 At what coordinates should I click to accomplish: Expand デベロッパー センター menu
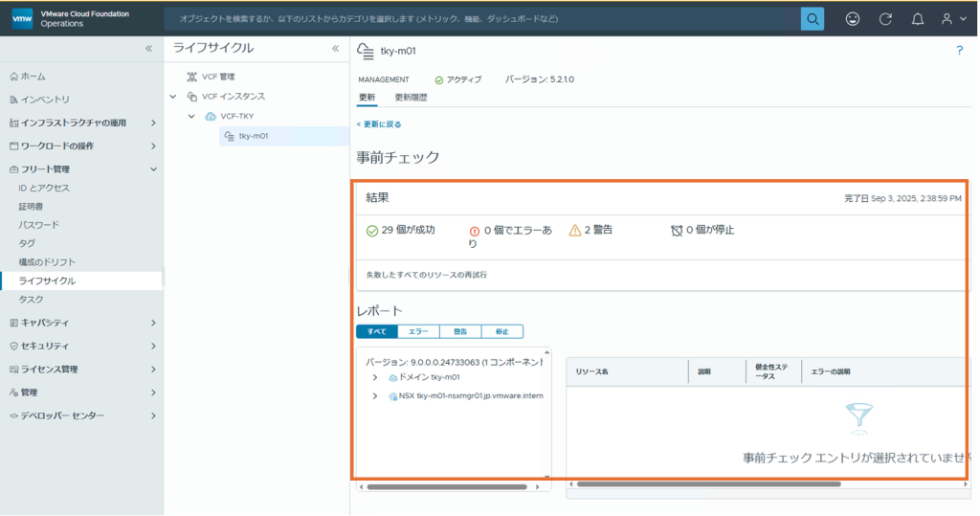click(x=153, y=415)
